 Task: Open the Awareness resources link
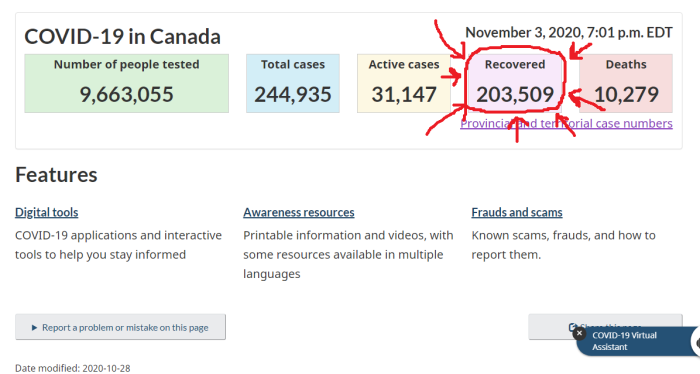point(299,212)
